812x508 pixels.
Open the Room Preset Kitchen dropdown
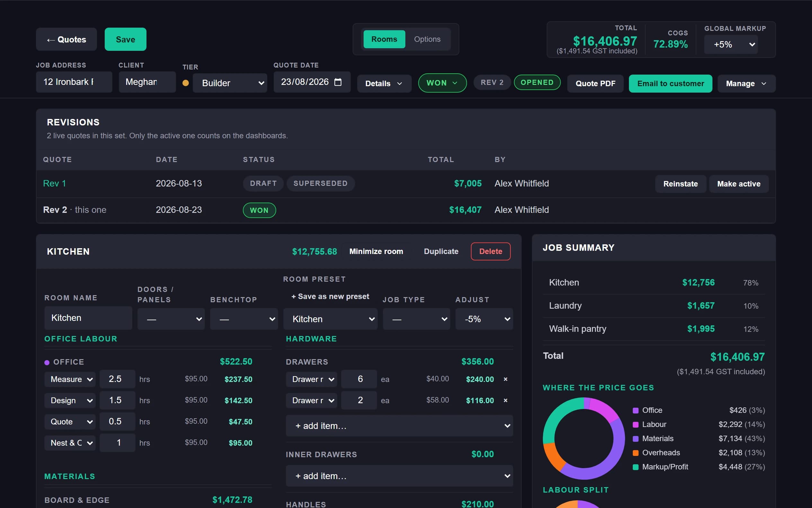point(330,319)
